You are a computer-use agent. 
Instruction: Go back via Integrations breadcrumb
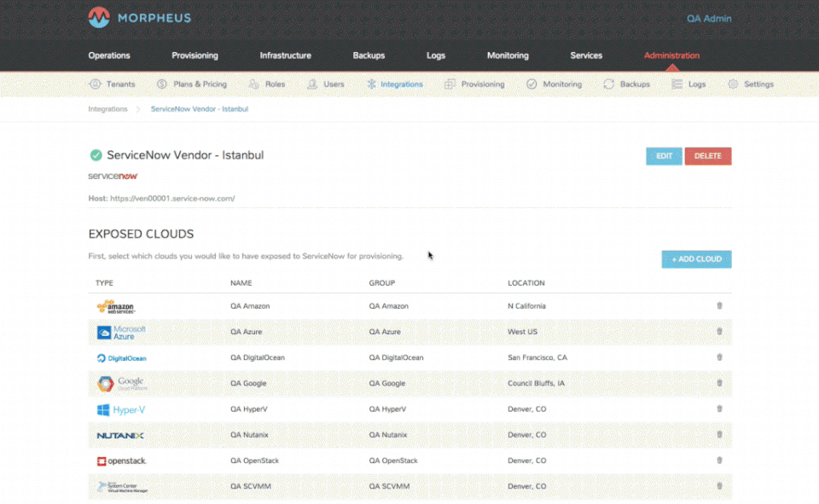(x=107, y=108)
